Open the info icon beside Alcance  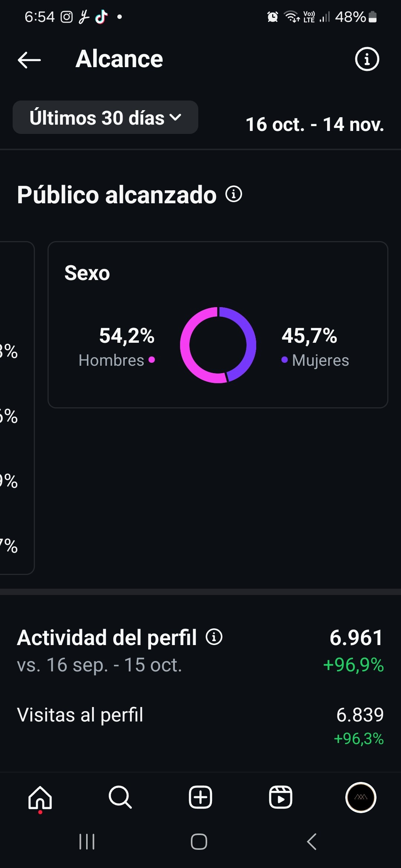(367, 59)
